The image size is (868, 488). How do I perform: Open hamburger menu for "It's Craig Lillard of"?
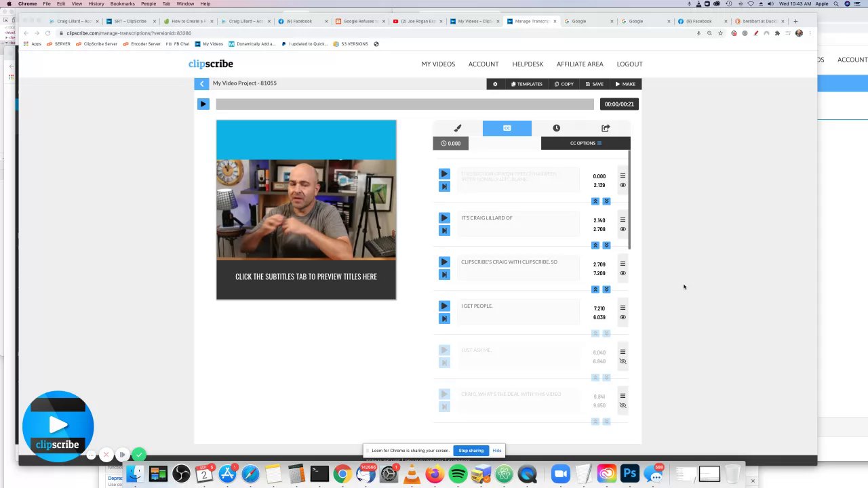623,220
